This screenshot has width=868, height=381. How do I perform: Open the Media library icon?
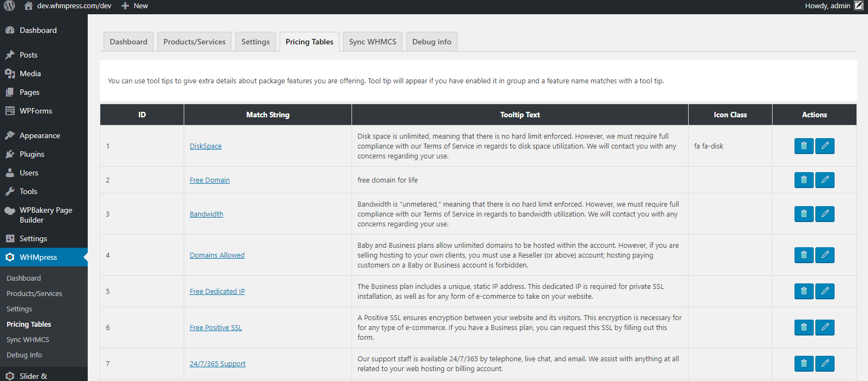coord(10,73)
